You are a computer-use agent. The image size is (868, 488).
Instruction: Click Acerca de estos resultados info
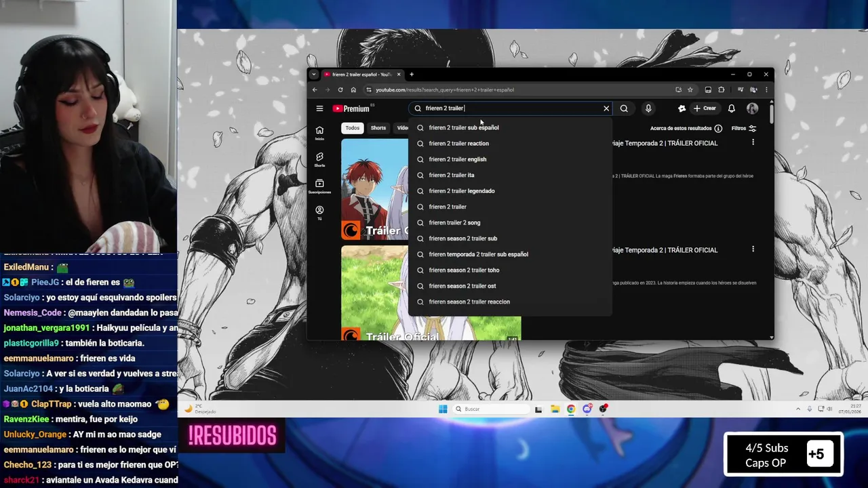tap(686, 128)
